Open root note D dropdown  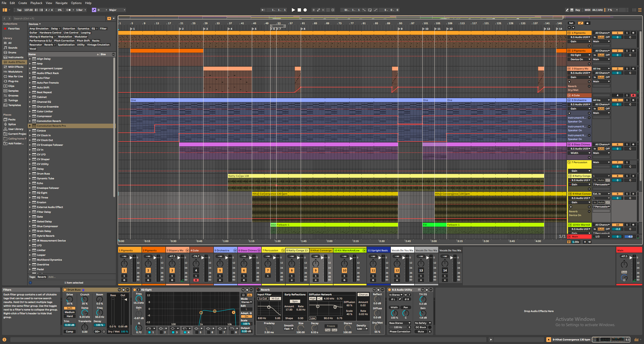[x=102, y=10]
